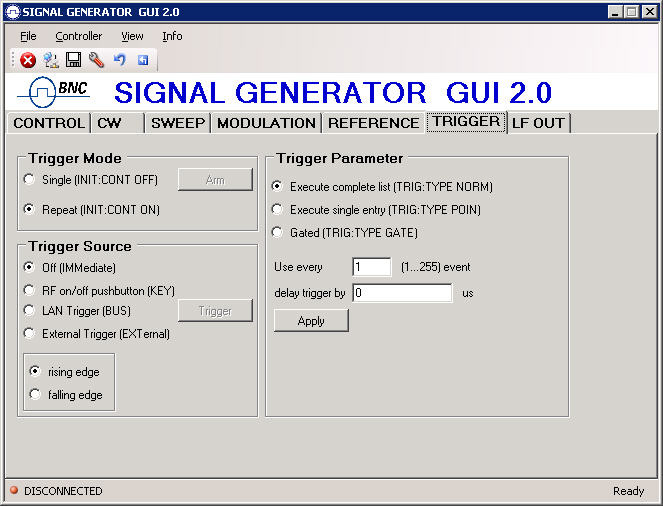
Task: Switch to the SWEEP tab
Action: tap(178, 123)
